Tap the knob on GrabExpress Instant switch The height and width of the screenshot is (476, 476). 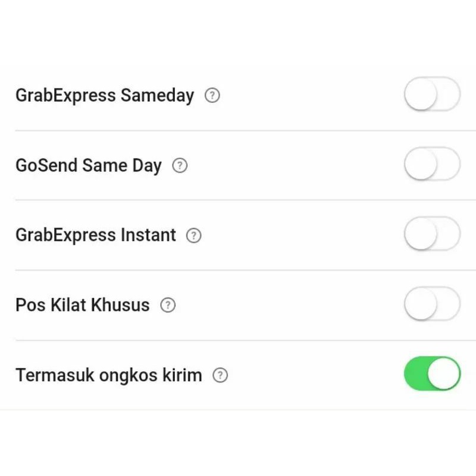[x=421, y=234]
